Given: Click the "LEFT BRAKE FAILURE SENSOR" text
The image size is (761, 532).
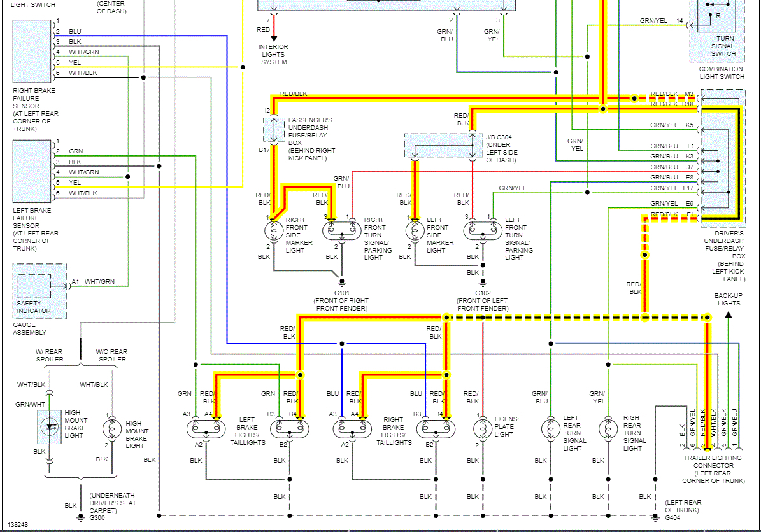Looking at the screenshot, I should (32, 218).
